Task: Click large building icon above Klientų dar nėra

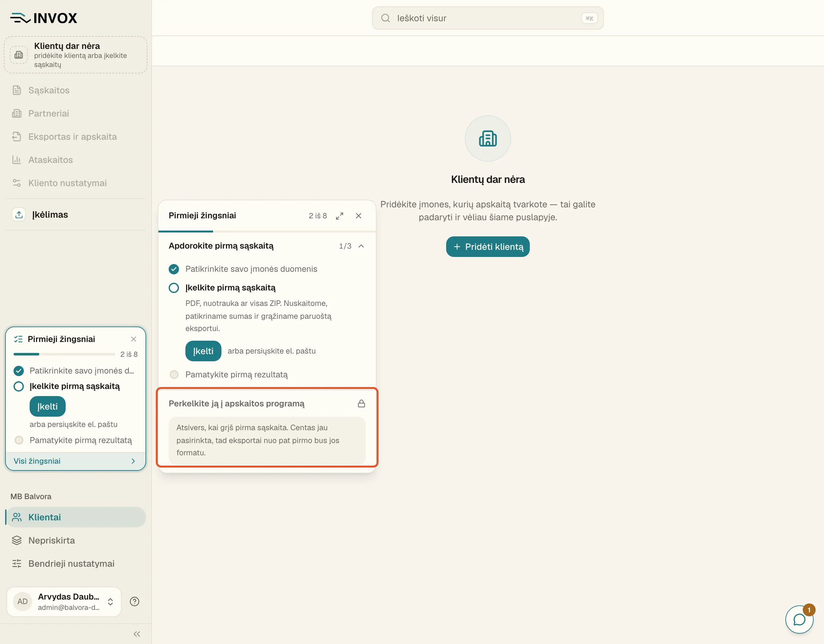Action: point(488,138)
